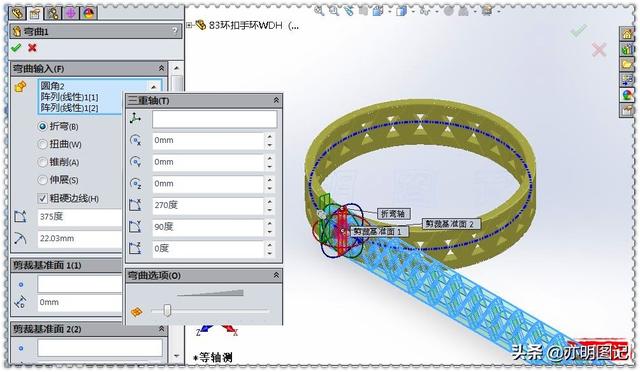640x372 pixels.
Task: Click the triad coordinate system selection field
Action: [215, 119]
